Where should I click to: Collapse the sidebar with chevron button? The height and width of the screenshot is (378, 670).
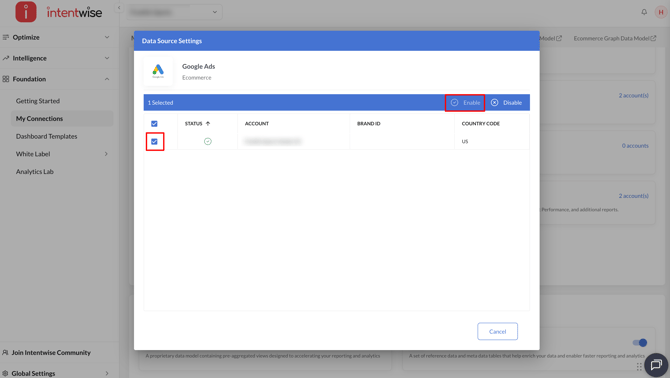pyautogui.click(x=119, y=8)
